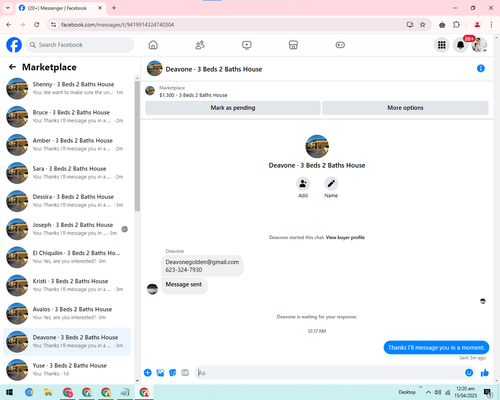Bookmark this page with the star icon
Viewport: 500px width, 400px height.
(x=422, y=25)
